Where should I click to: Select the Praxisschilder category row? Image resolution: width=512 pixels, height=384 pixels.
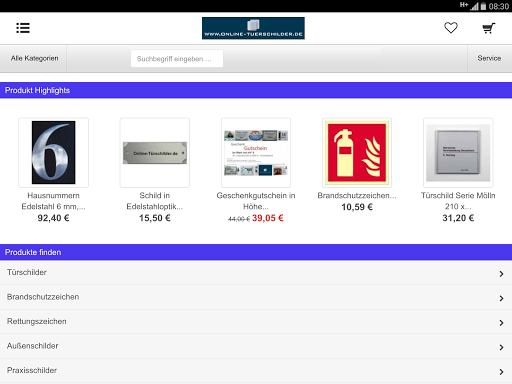(x=256, y=371)
